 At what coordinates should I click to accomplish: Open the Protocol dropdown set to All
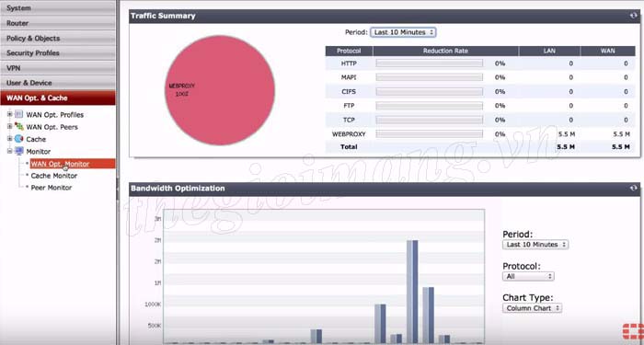tap(528, 276)
